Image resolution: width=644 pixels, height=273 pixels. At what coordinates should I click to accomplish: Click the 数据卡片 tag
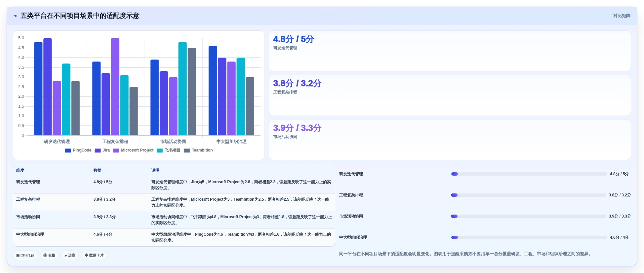point(94,255)
